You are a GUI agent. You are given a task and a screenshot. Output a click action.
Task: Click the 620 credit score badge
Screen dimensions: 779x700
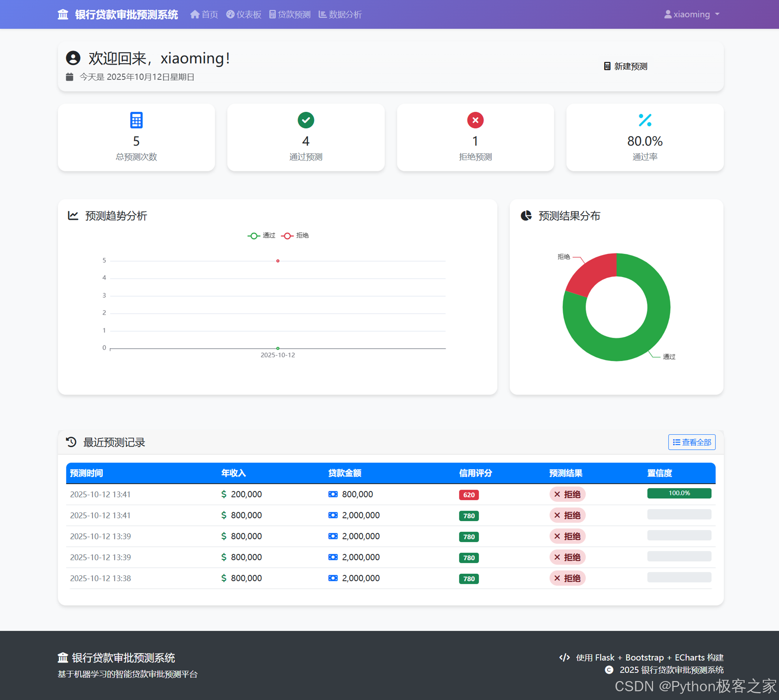[468, 495]
